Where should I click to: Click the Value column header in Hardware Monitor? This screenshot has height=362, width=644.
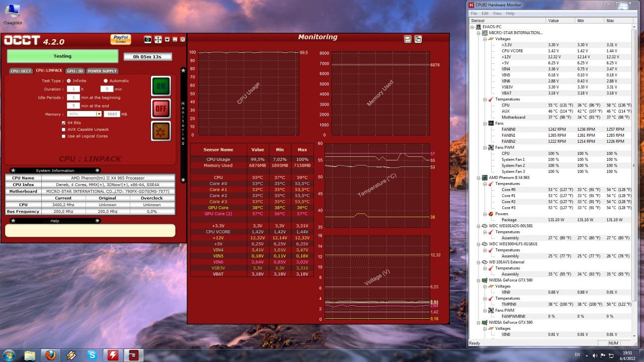click(x=560, y=21)
